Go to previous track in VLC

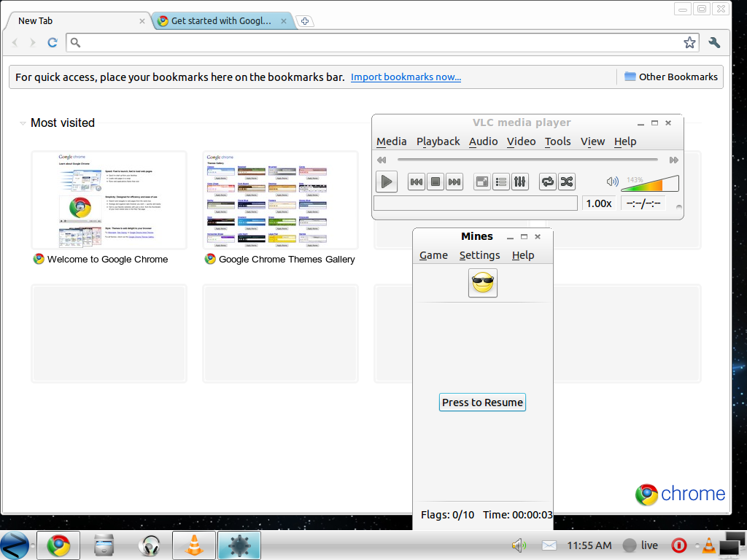(417, 182)
